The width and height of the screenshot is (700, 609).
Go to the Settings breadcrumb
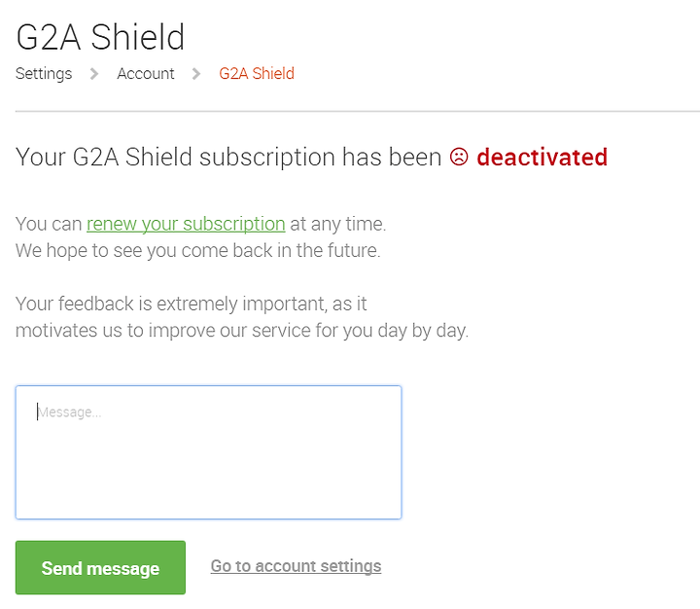pyautogui.click(x=44, y=74)
